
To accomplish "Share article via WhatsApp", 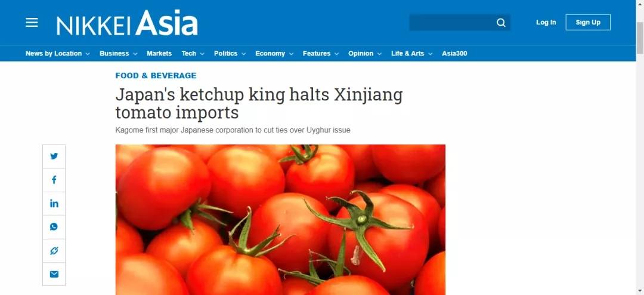I will 54,227.
